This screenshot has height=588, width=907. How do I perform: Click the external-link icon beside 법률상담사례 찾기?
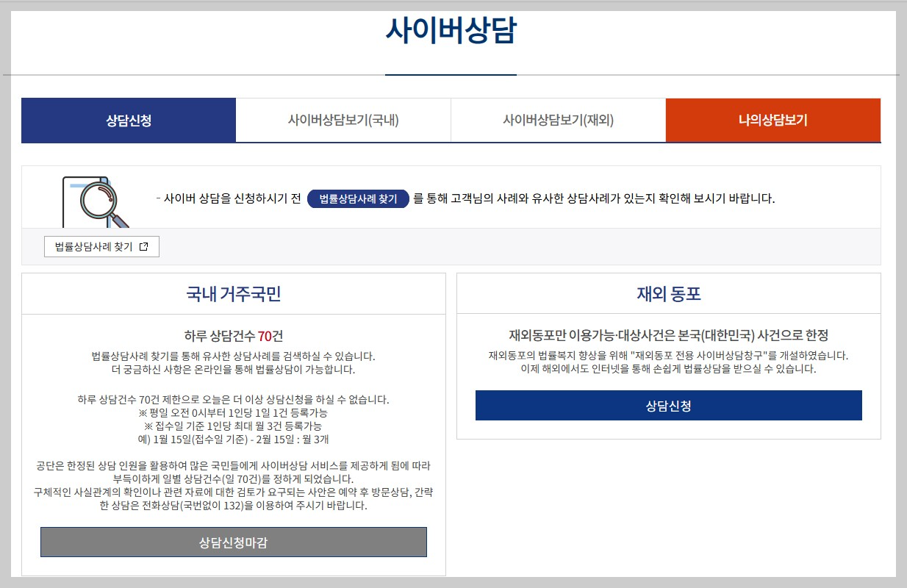point(144,247)
